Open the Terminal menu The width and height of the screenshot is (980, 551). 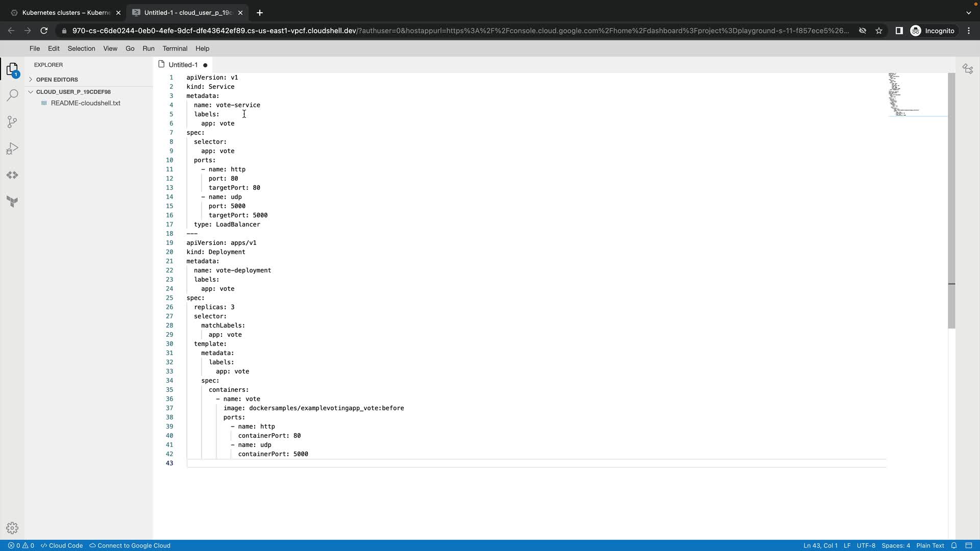pyautogui.click(x=175, y=48)
